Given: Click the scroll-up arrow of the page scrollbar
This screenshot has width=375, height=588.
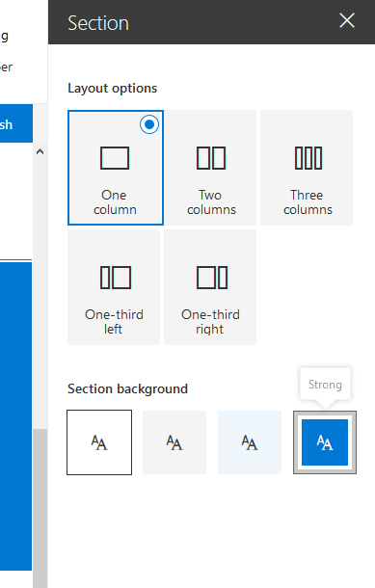Looking at the screenshot, I should (40, 151).
